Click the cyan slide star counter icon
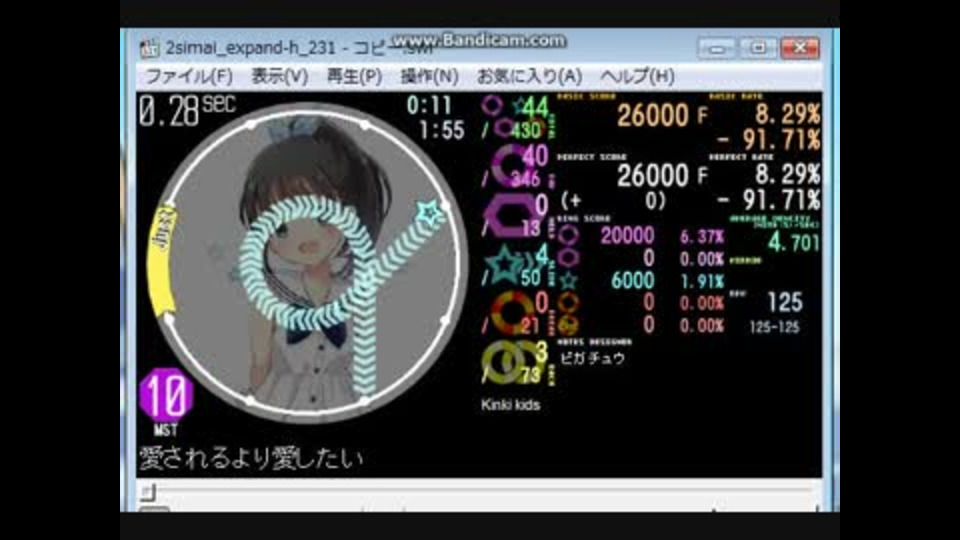The height and width of the screenshot is (540, 960). click(507, 264)
